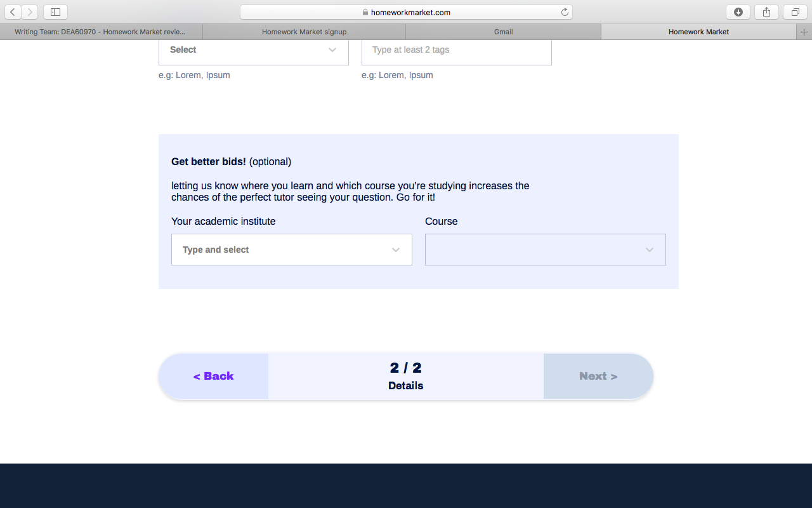Open the Writing Team DEA60970 tab

(101, 32)
